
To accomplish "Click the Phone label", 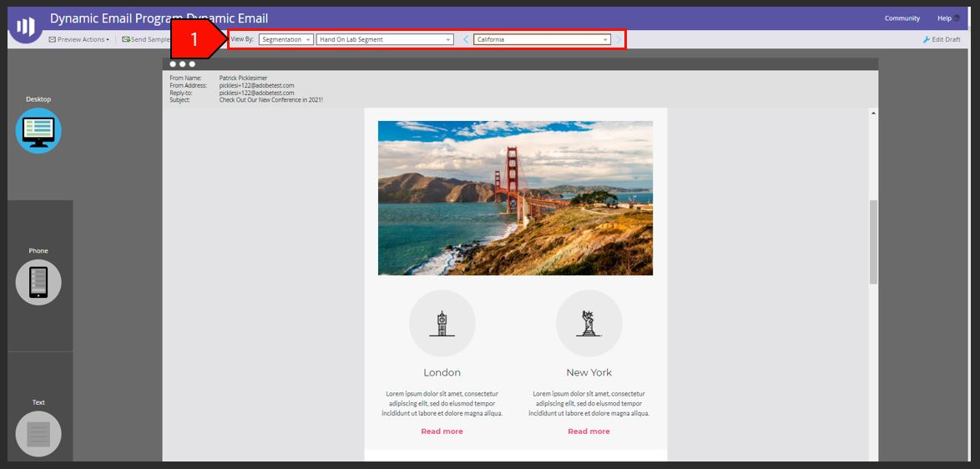I will point(38,251).
